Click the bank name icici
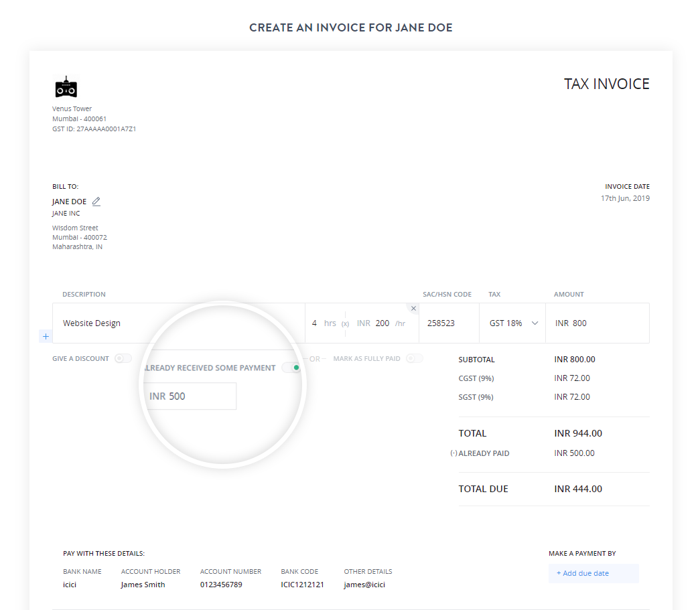700x610 pixels. 71,585
